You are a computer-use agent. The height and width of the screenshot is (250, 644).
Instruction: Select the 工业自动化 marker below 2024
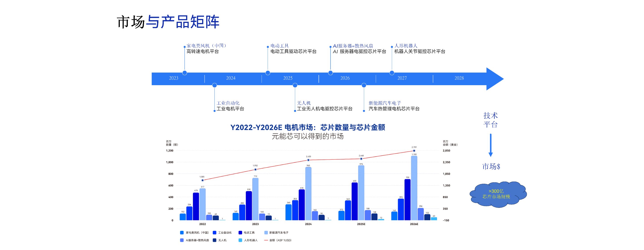(x=215, y=85)
